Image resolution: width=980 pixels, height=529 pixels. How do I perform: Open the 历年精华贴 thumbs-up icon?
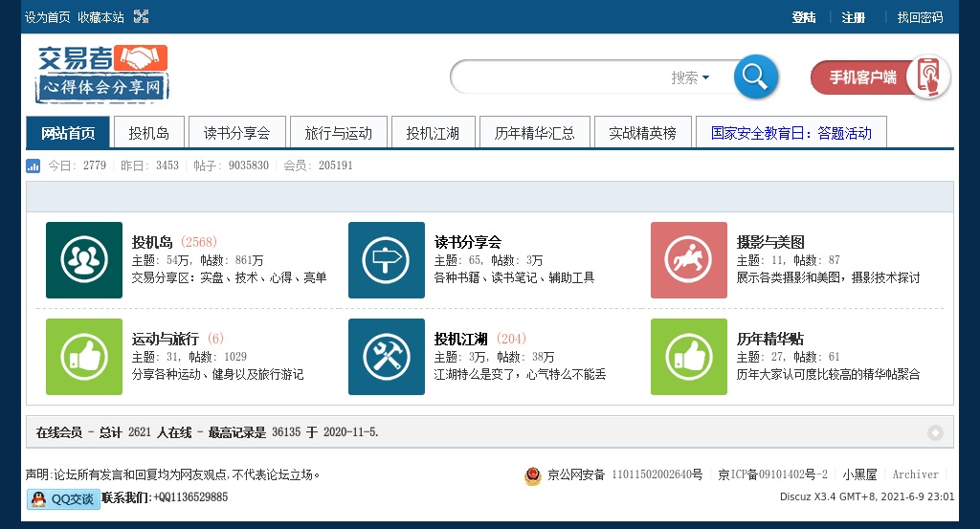pos(688,357)
